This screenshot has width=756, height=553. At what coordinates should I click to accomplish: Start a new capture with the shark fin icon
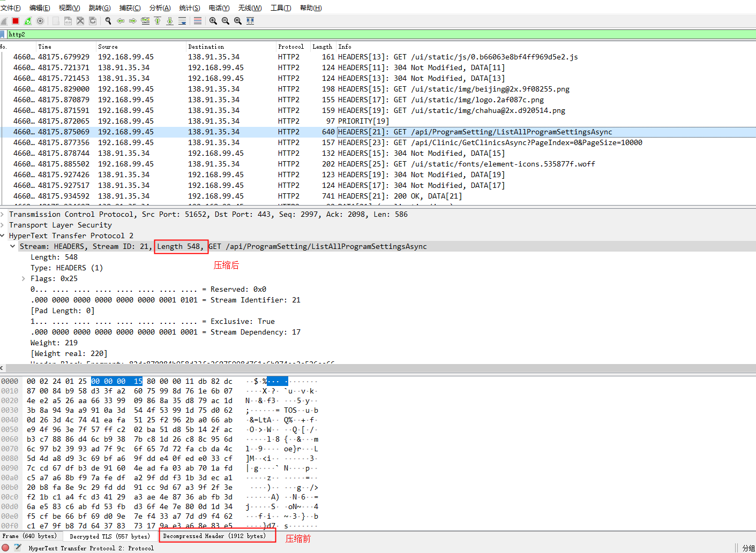(x=3, y=21)
